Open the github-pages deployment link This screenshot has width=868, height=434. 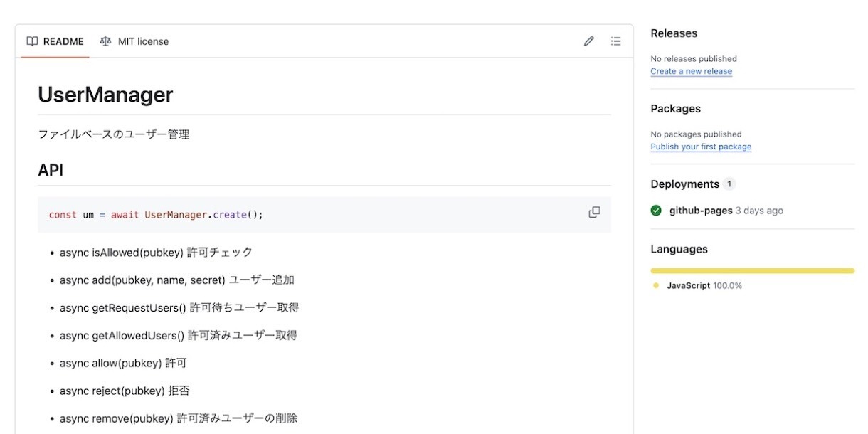701,211
